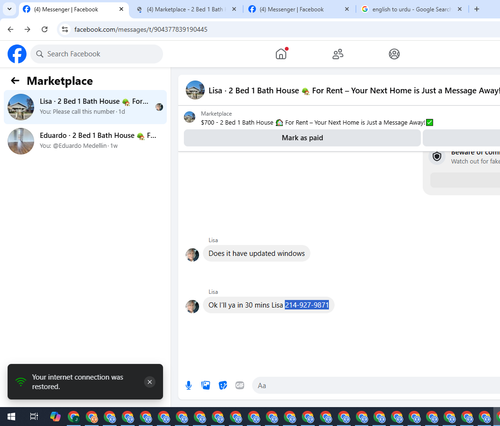Screen dimensions: 500x426
Task: Click the back arrow beside Marketplace
Action: (15, 80)
